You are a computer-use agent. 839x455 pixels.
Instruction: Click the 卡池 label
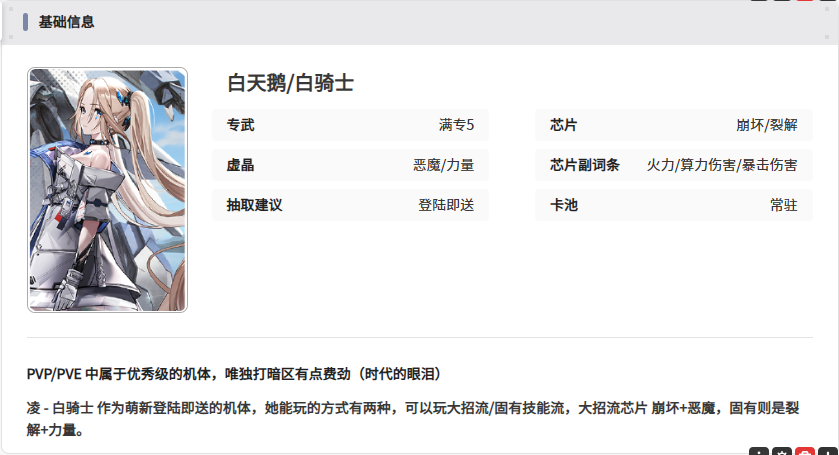point(564,205)
